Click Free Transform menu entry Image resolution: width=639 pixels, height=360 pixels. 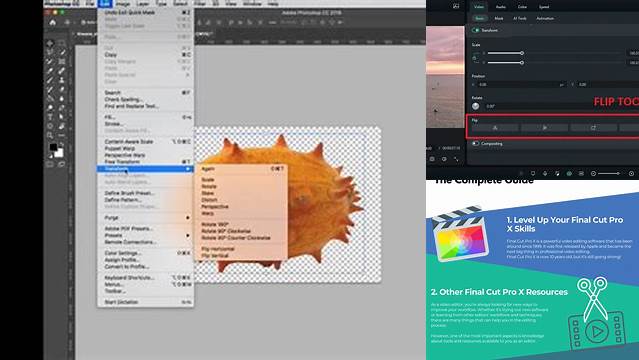(x=122, y=162)
